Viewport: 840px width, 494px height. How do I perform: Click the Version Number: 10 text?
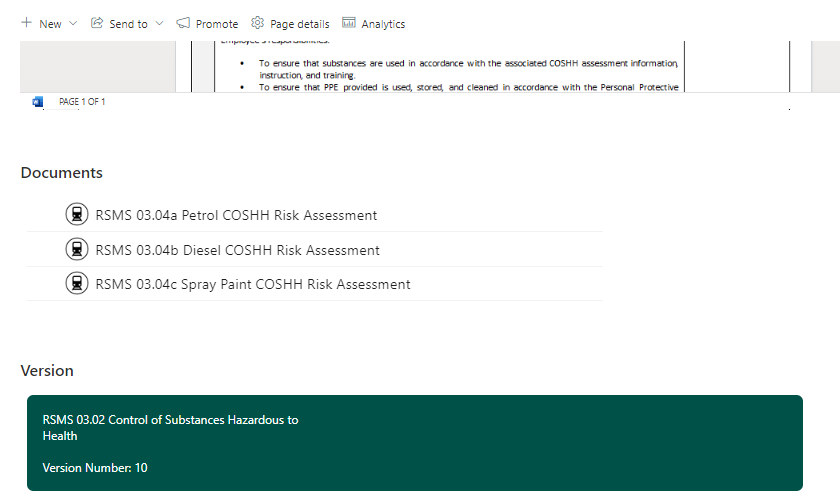(x=95, y=468)
